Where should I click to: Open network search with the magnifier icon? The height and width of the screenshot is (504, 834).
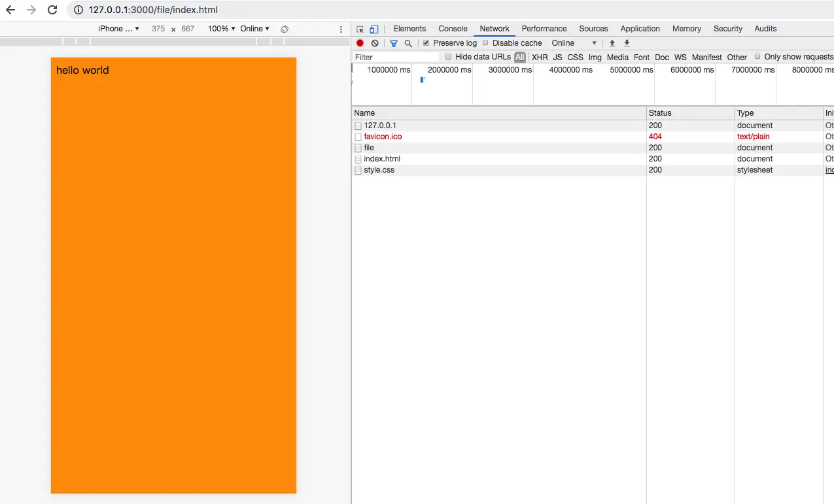(408, 43)
